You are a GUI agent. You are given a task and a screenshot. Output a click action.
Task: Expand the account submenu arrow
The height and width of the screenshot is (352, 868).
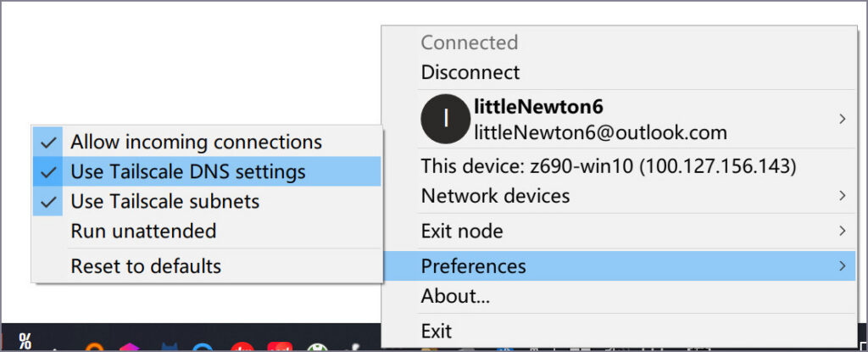pyautogui.click(x=842, y=120)
